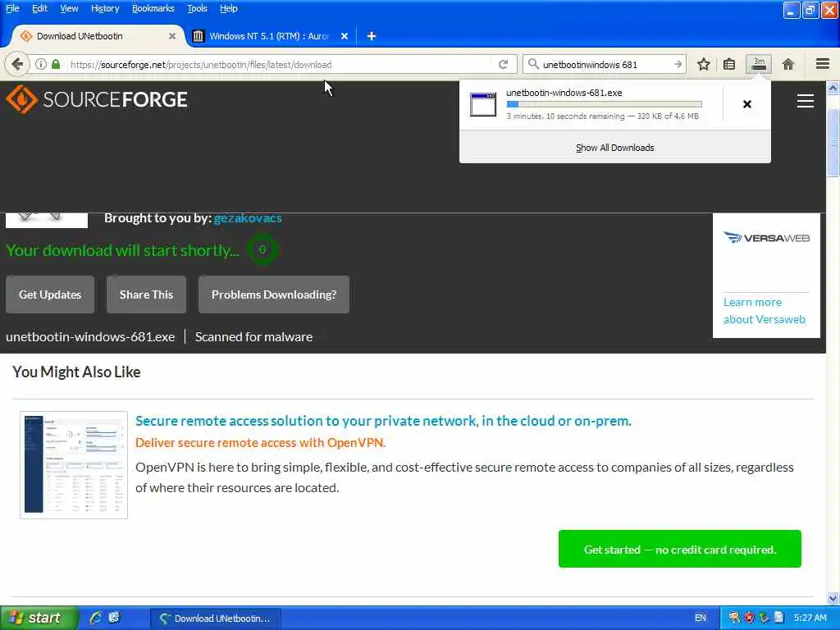
Task: Open the Bookmarks menu
Action: [x=153, y=8]
